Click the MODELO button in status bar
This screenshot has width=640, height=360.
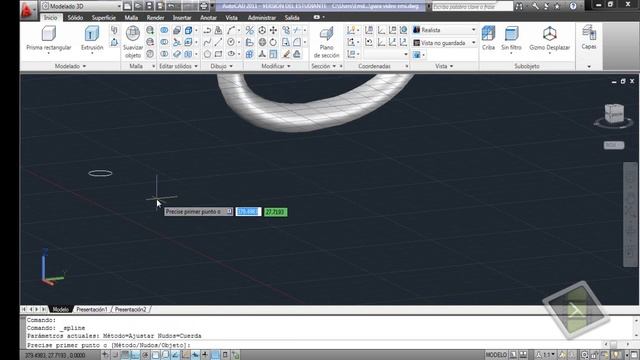pos(496,355)
